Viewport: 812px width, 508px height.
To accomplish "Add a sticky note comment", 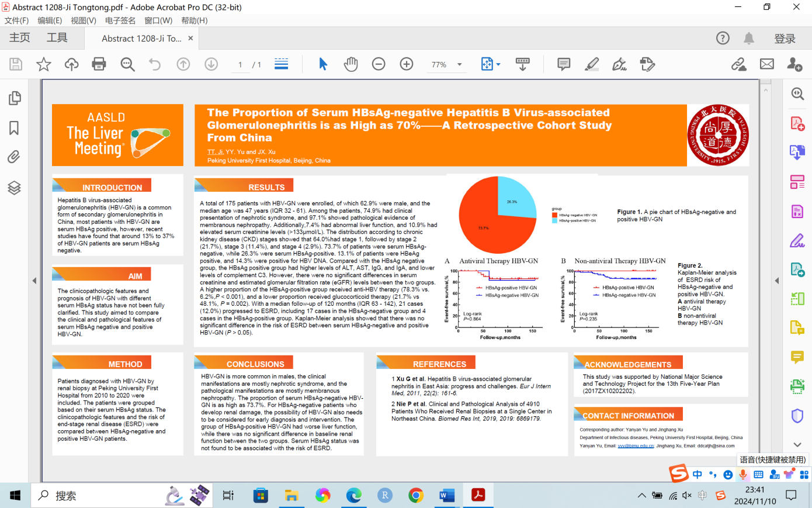I will pos(564,64).
